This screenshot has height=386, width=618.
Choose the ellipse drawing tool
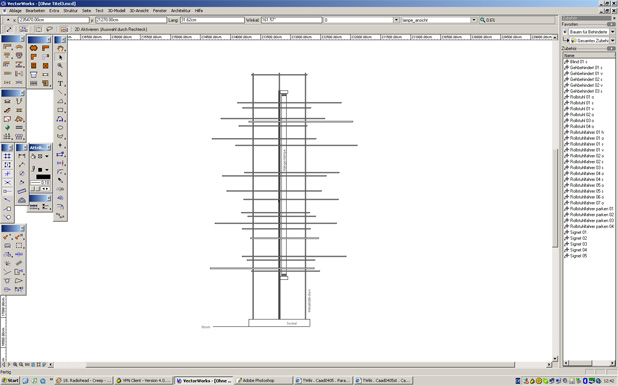coord(60,127)
